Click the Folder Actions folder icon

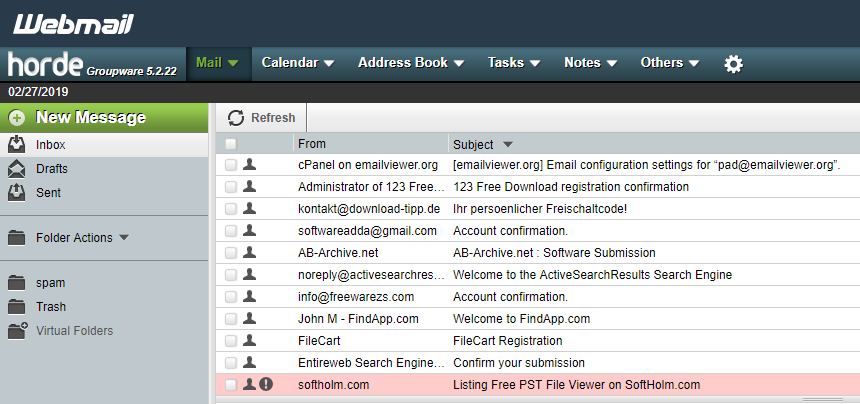tap(16, 238)
